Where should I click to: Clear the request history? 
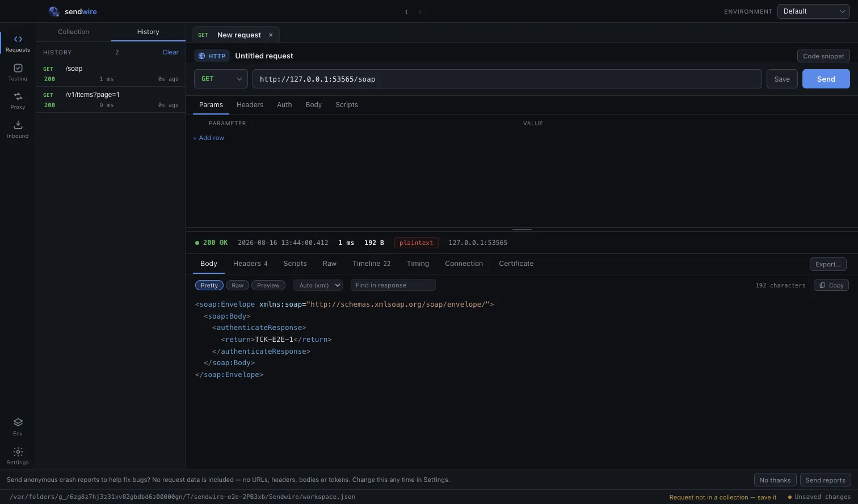tap(170, 52)
